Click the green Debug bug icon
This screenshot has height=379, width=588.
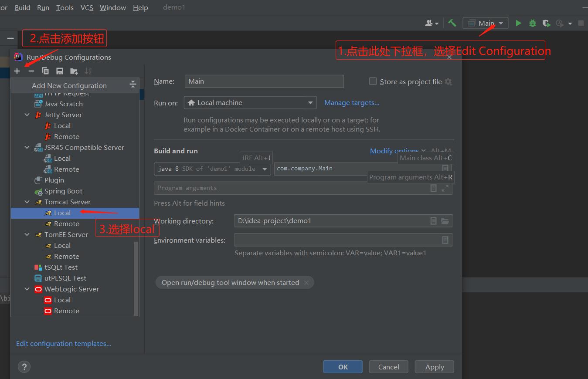tap(532, 23)
